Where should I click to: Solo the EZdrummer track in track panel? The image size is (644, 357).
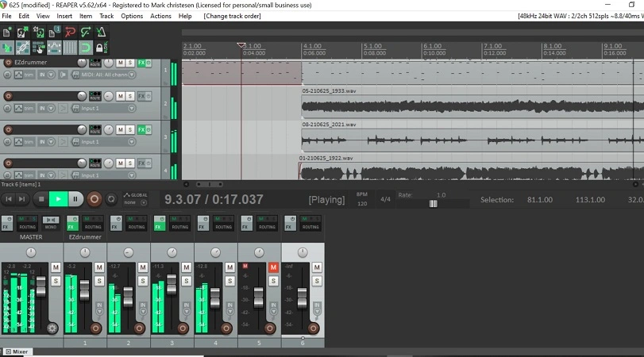[129, 63]
